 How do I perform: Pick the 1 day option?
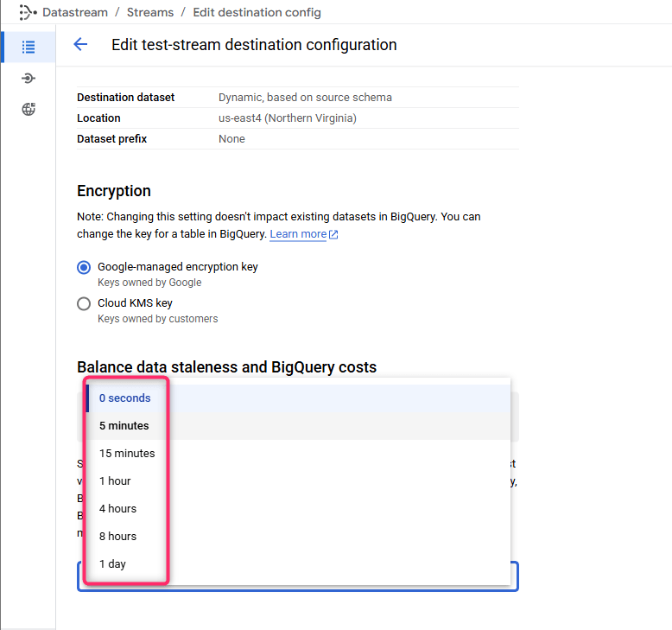tap(298, 564)
